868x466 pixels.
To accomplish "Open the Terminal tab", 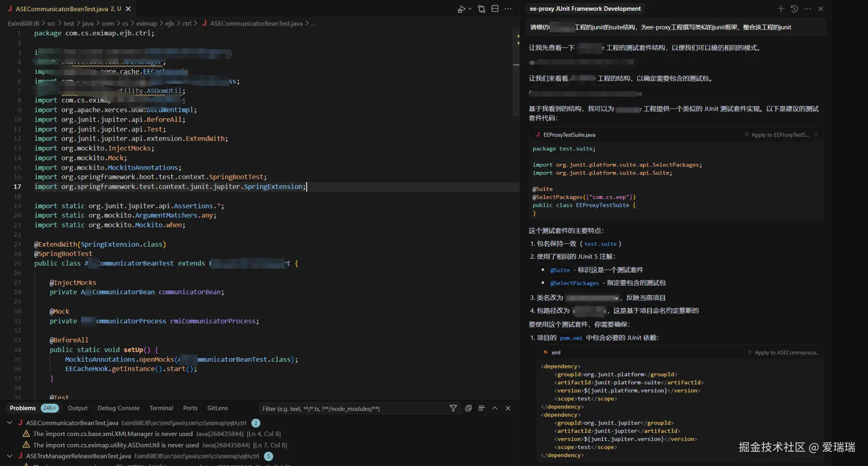I will pos(161,408).
